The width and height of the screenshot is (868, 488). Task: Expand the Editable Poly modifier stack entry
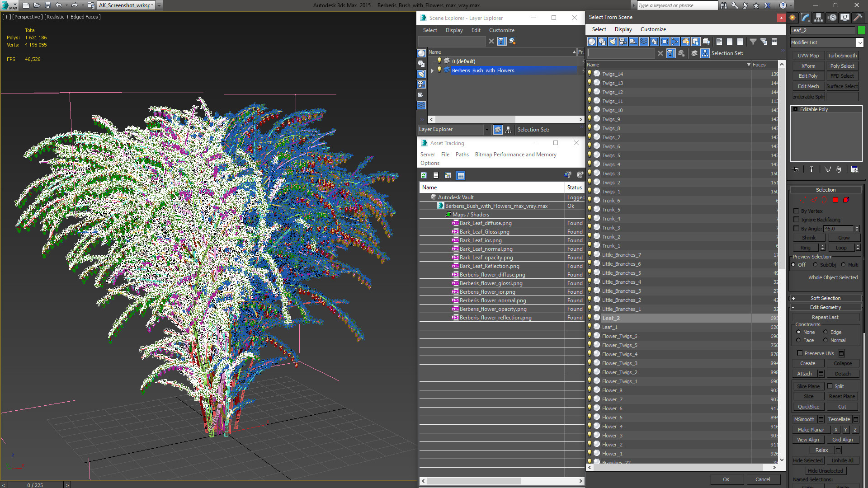tap(796, 109)
